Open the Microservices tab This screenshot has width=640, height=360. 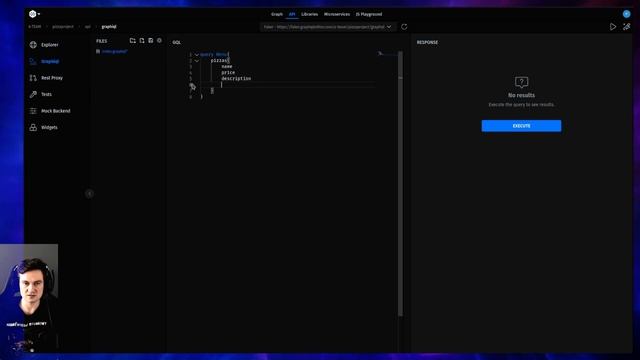[x=337, y=14]
